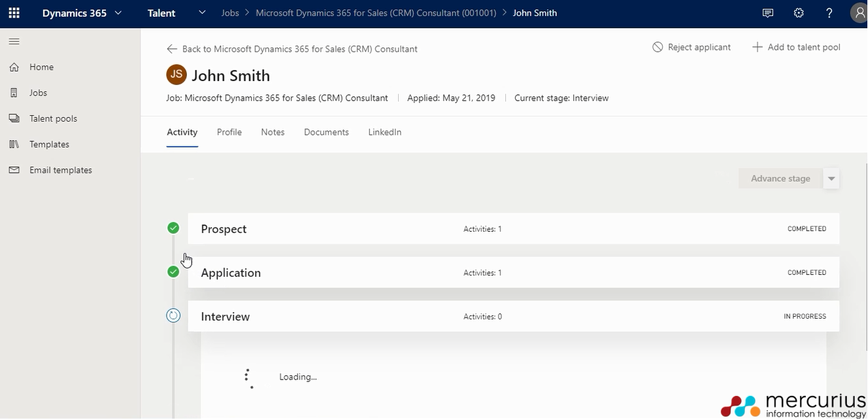Switch to the Notes tab
The height and width of the screenshot is (420, 868).
273,132
